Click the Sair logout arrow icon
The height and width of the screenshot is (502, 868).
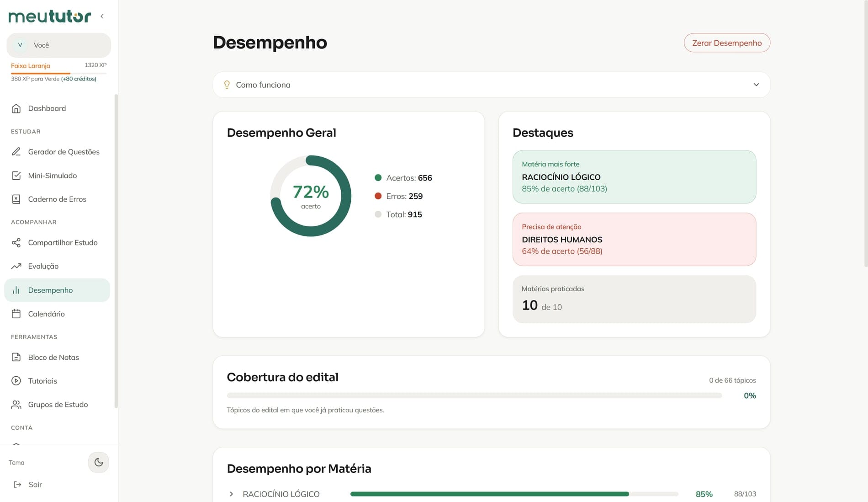[x=17, y=485]
